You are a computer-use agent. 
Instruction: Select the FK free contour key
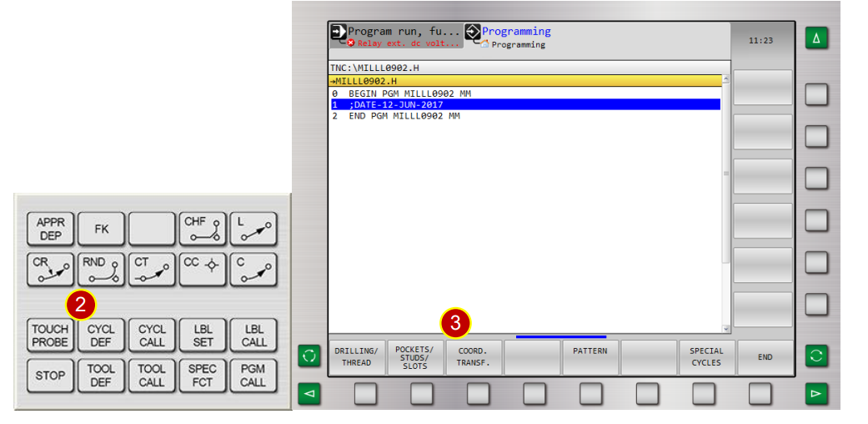[101, 229]
